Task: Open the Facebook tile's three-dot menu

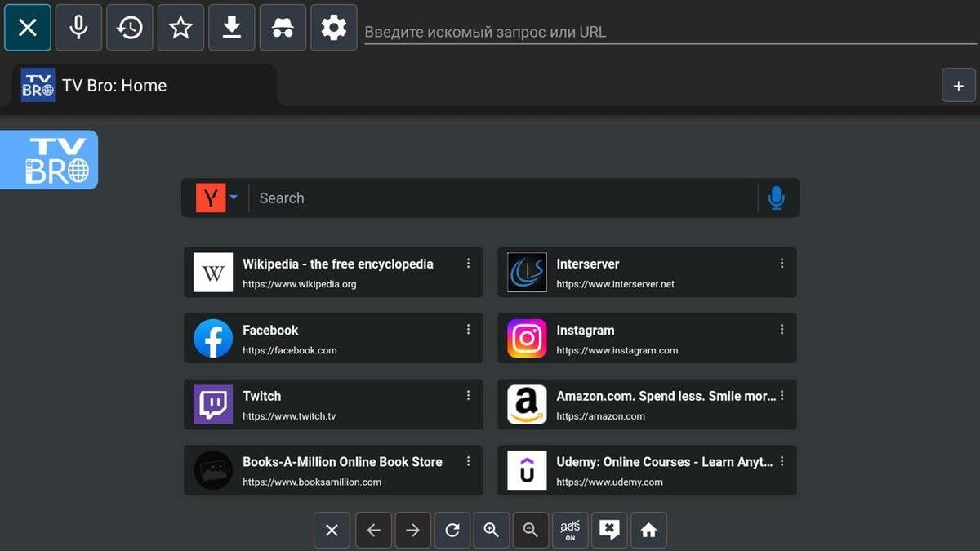Action: click(468, 330)
